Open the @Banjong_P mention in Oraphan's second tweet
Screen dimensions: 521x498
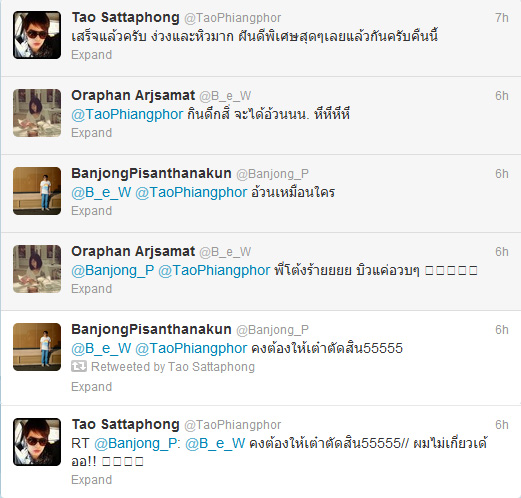113,270
